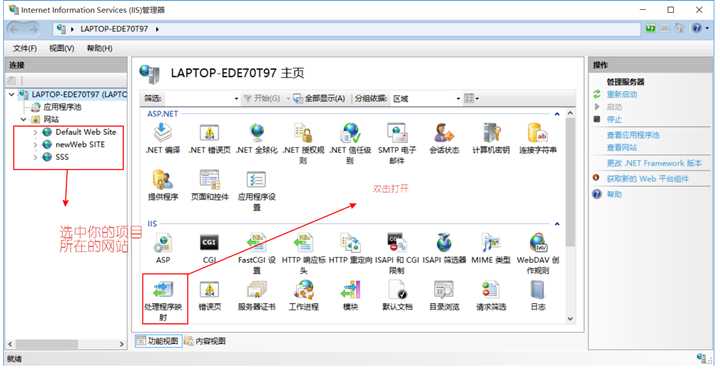Click the 查看应用程序池 link

click(633, 135)
